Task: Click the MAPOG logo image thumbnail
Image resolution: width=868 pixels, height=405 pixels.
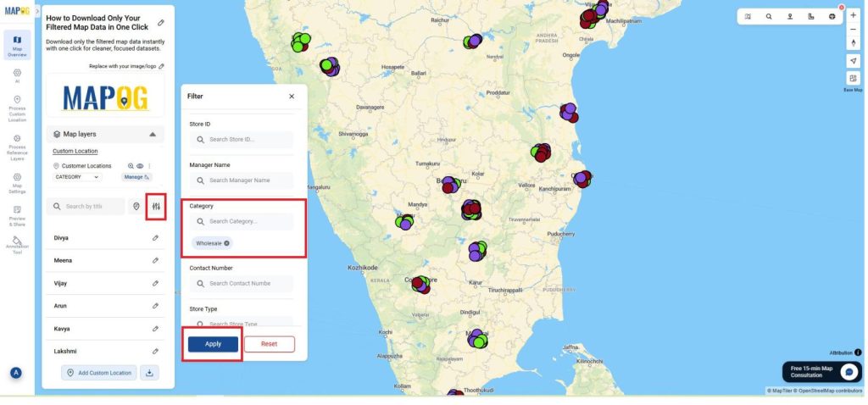Action: 105,97
